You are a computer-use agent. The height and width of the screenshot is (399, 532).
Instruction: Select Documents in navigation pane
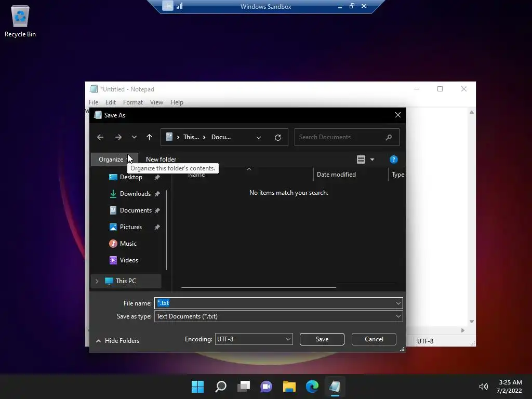tap(136, 210)
